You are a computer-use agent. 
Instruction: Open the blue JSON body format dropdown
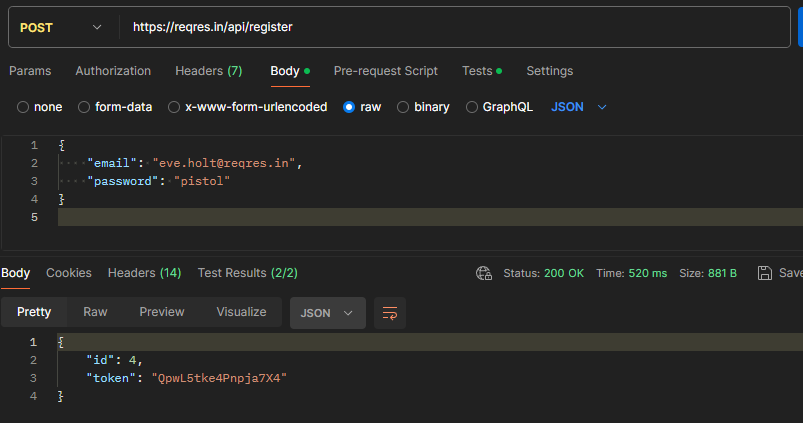[579, 107]
